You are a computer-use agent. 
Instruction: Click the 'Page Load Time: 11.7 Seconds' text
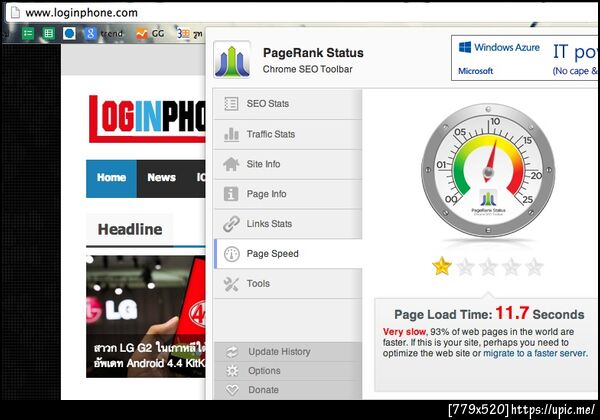(489, 314)
